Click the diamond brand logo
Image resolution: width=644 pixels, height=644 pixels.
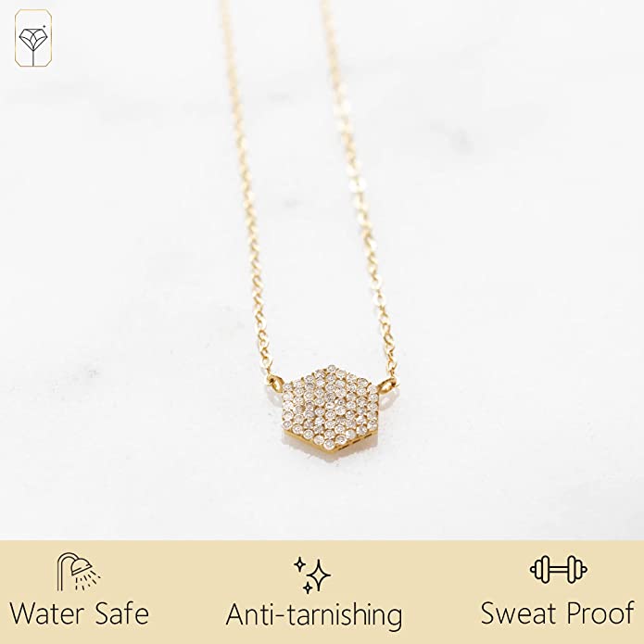pos(33,38)
